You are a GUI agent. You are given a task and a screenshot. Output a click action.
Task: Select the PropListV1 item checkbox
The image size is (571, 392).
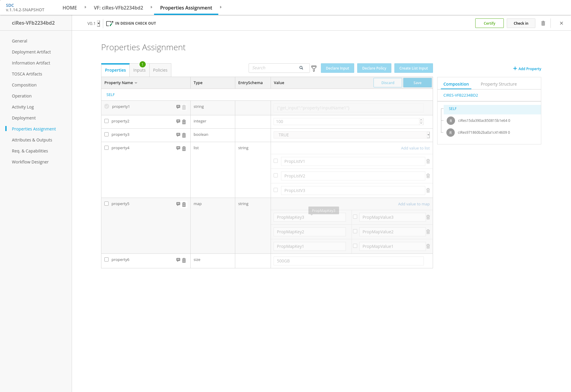276,161
